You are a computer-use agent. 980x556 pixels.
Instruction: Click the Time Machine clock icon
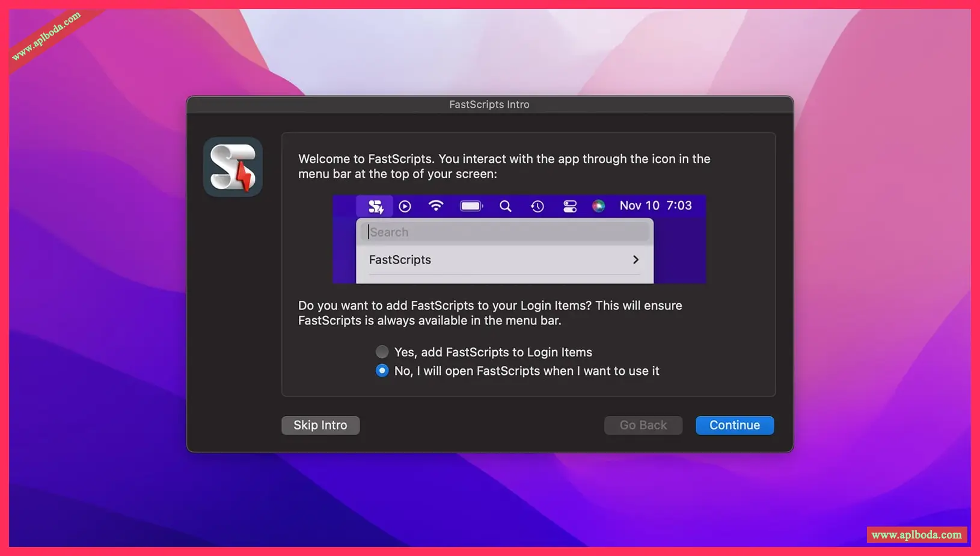click(x=537, y=206)
